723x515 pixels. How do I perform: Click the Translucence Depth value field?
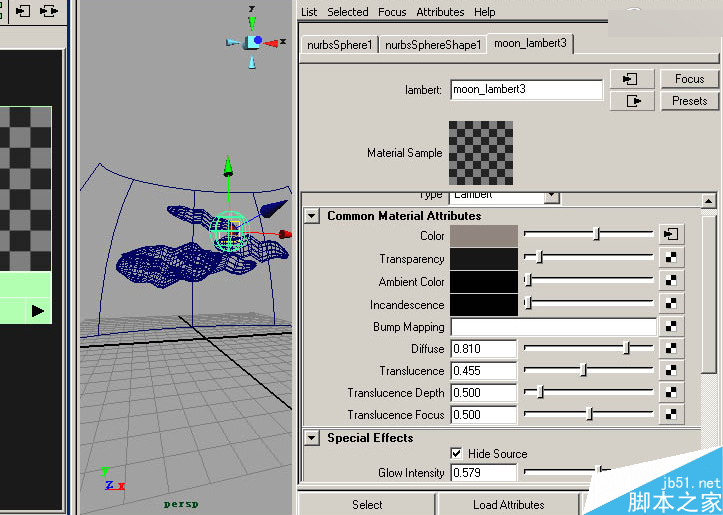484,393
